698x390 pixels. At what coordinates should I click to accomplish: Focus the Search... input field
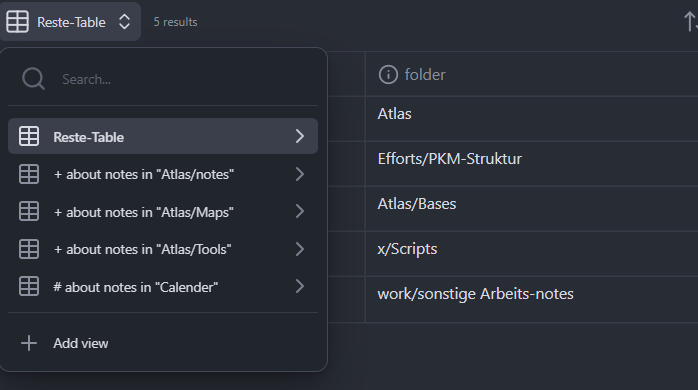163,79
